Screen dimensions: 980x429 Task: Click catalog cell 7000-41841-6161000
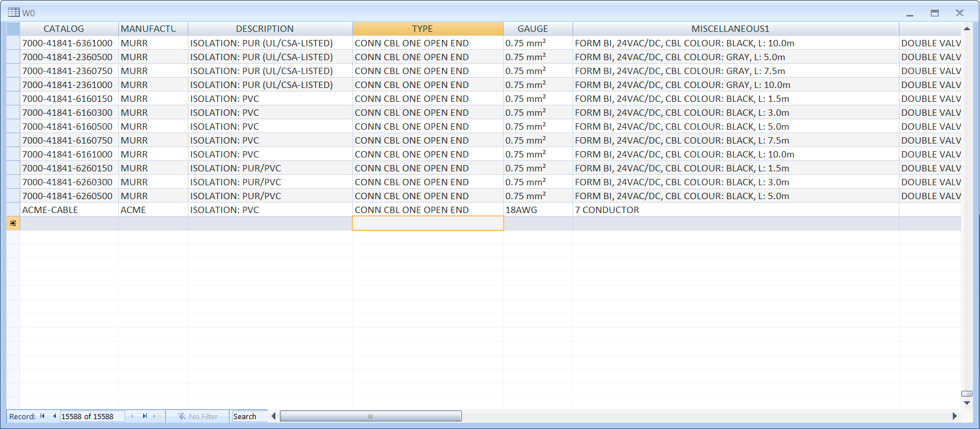(x=69, y=154)
